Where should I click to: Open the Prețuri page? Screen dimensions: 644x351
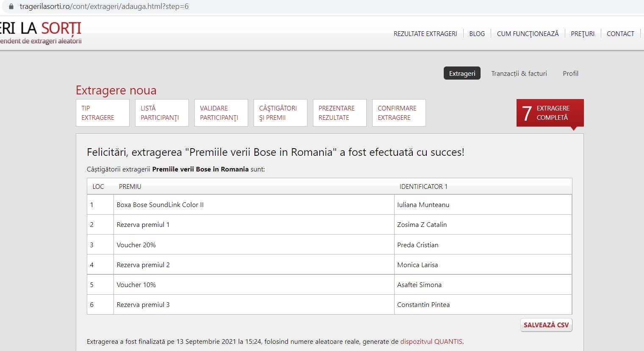click(582, 34)
